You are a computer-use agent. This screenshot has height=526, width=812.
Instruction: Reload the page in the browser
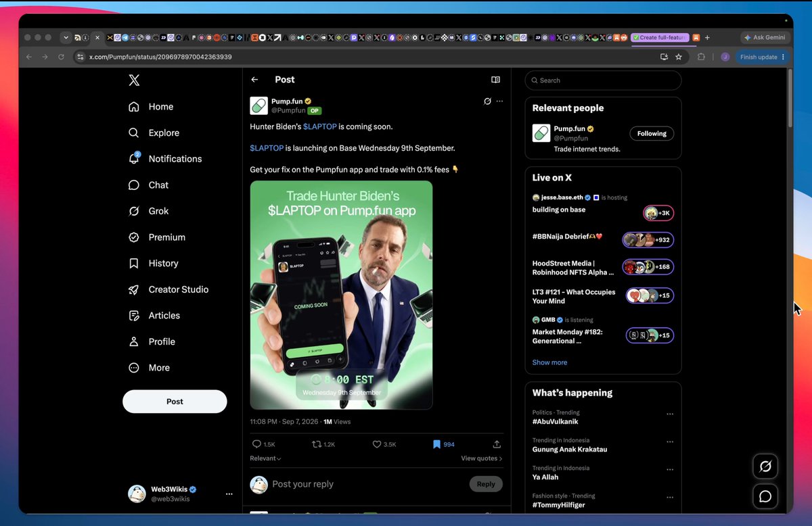[x=61, y=57]
